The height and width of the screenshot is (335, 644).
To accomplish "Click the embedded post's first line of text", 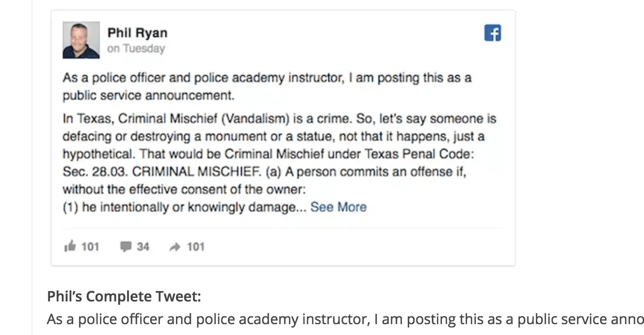I will 267,78.
